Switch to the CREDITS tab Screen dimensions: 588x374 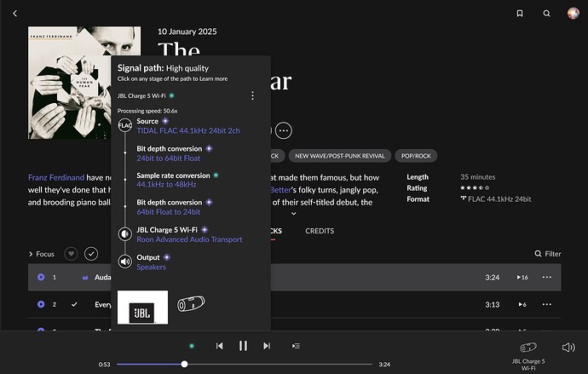click(320, 231)
